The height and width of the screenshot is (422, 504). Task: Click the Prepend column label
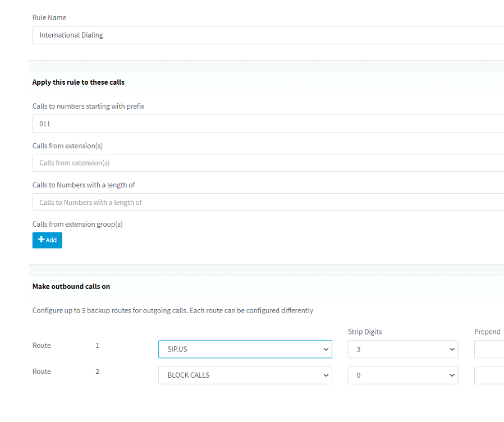pos(487,332)
